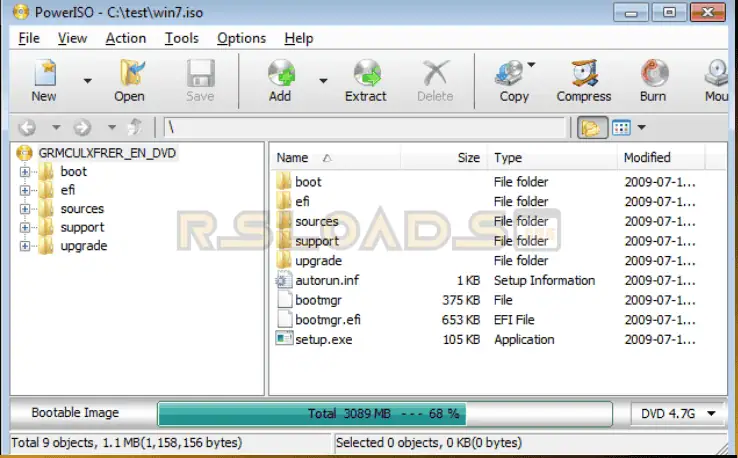
Task: Click the Save toolbar icon
Action: pyautogui.click(x=201, y=73)
